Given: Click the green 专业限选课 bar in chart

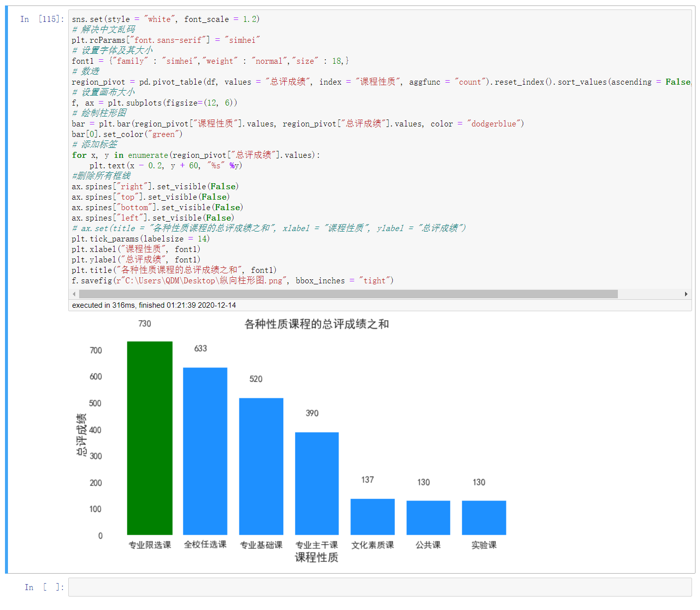Looking at the screenshot, I should tap(150, 438).
